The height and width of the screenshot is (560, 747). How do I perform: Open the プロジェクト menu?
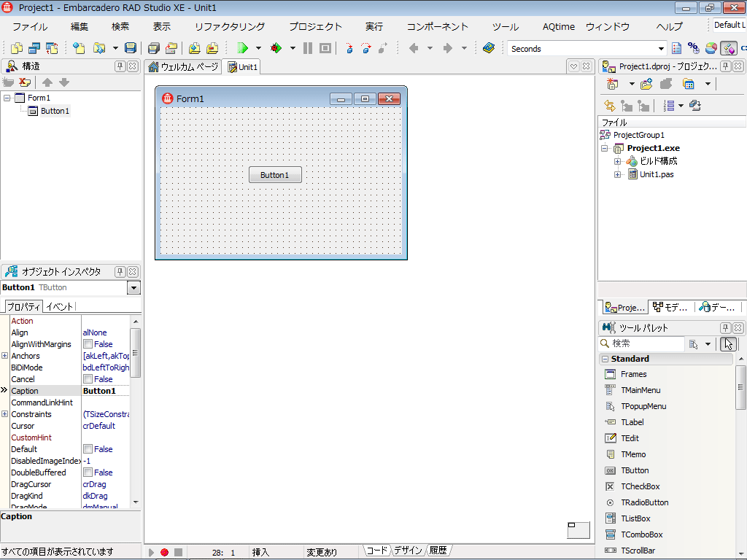pyautogui.click(x=315, y=27)
